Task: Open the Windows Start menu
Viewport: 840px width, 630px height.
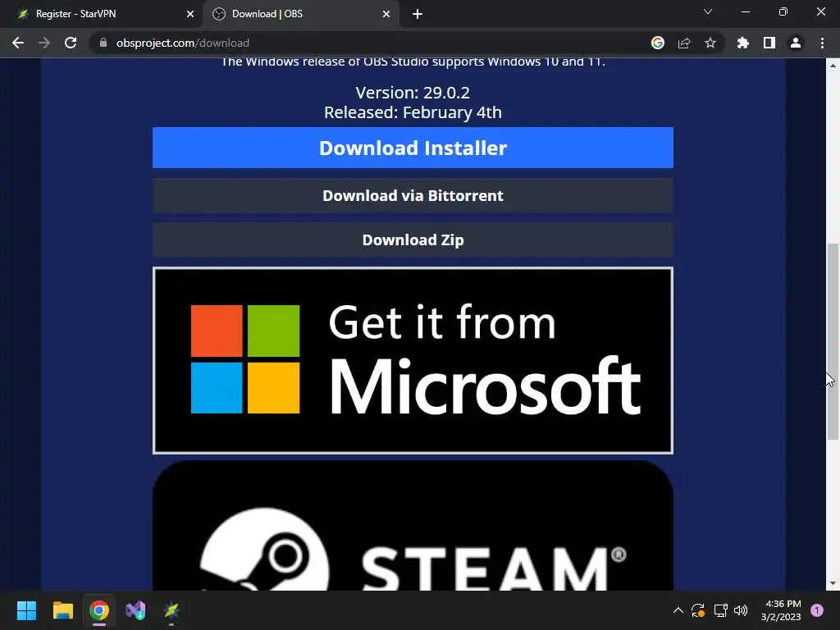Action: pyautogui.click(x=26, y=610)
